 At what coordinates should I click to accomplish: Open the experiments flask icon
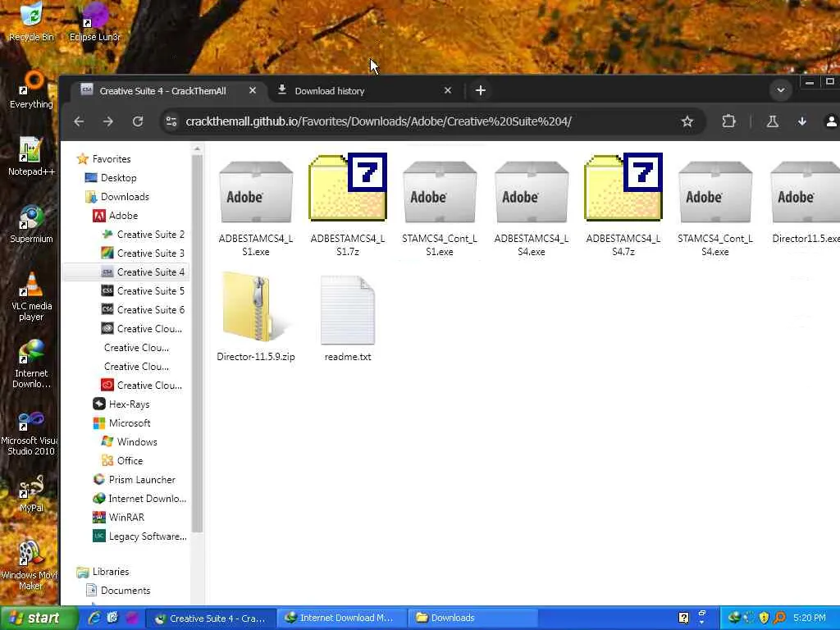(773, 121)
